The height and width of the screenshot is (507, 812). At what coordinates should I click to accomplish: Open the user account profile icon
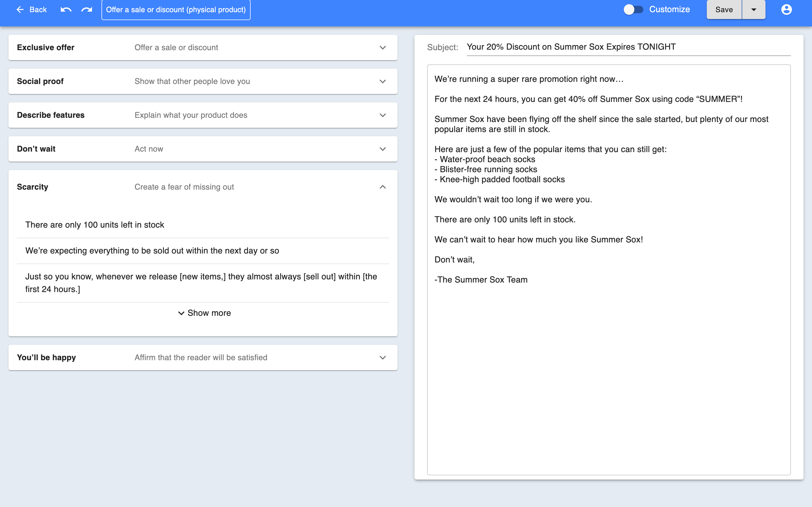tap(787, 10)
